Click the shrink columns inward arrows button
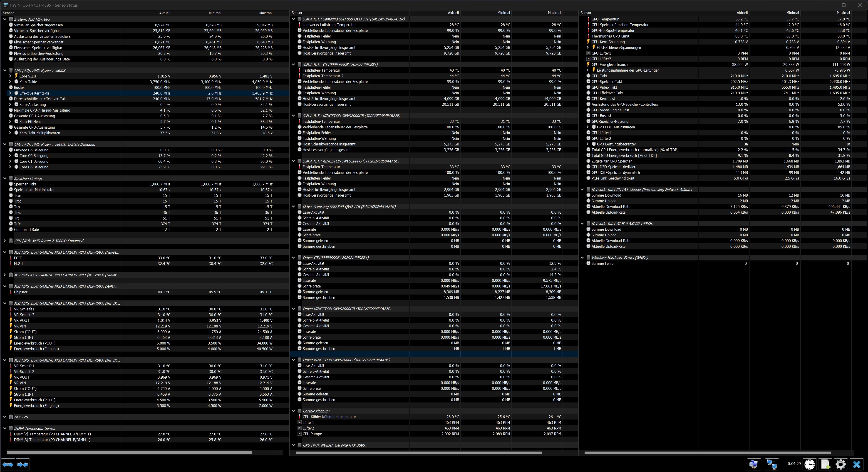Image resolution: width=868 pixels, height=472 pixels. pos(23,465)
